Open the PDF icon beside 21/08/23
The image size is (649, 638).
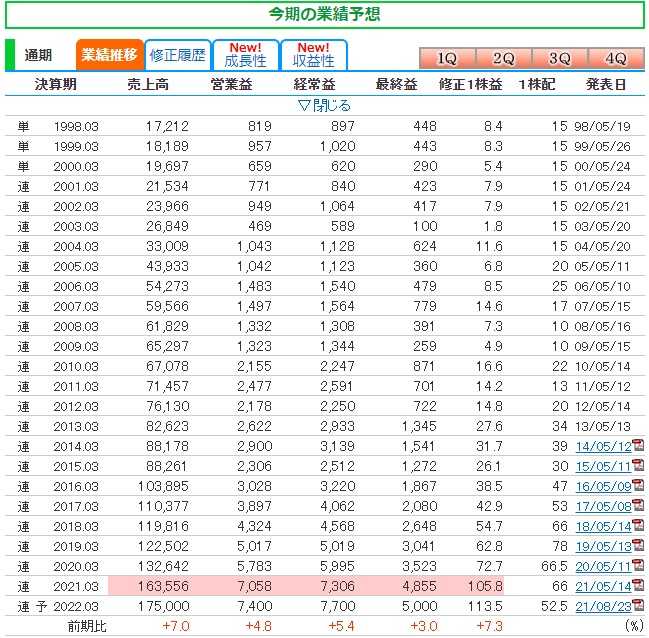click(637, 606)
